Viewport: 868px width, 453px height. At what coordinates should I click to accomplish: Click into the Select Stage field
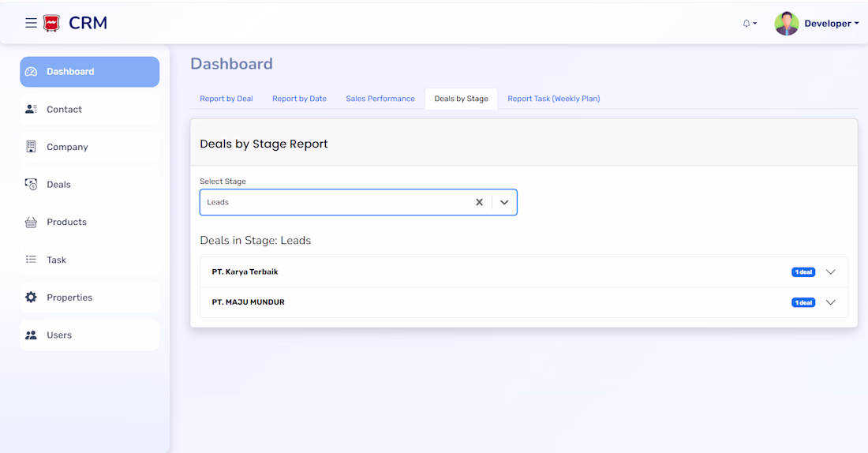[358, 202]
